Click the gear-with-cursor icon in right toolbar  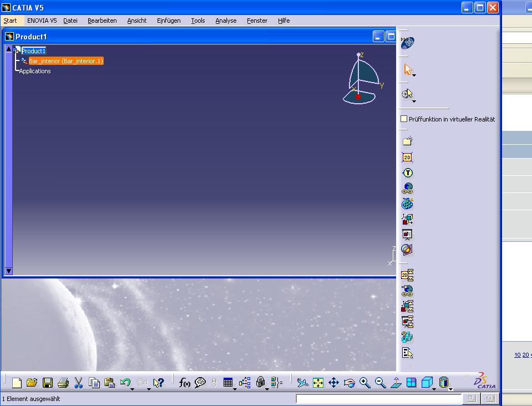407,94
